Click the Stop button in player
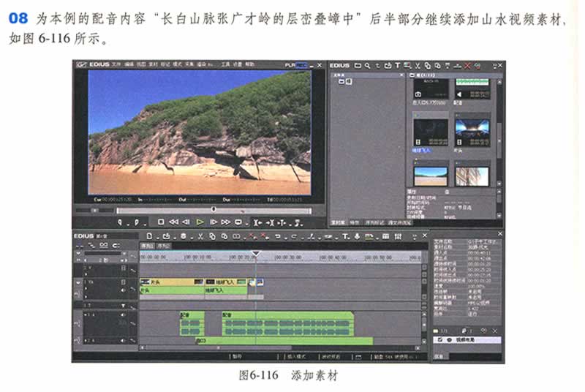The width and height of the screenshot is (585, 392). pyautogui.click(x=161, y=222)
